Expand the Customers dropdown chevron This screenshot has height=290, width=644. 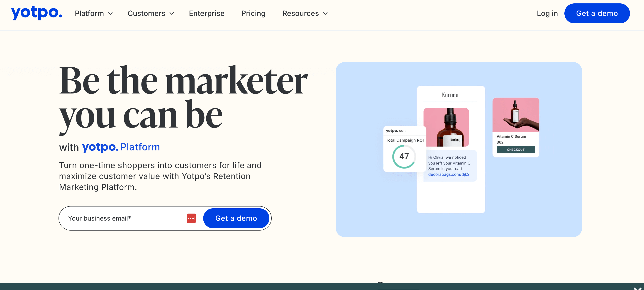coord(172,14)
